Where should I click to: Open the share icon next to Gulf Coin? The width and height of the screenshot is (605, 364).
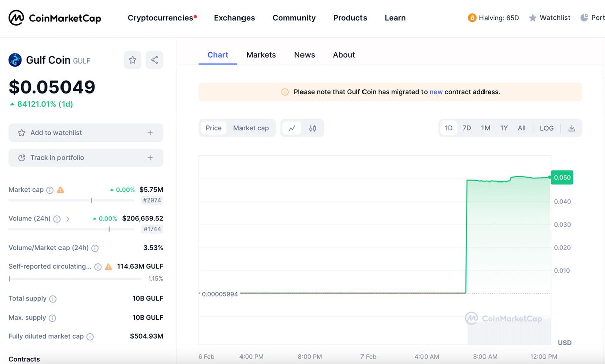coord(154,60)
